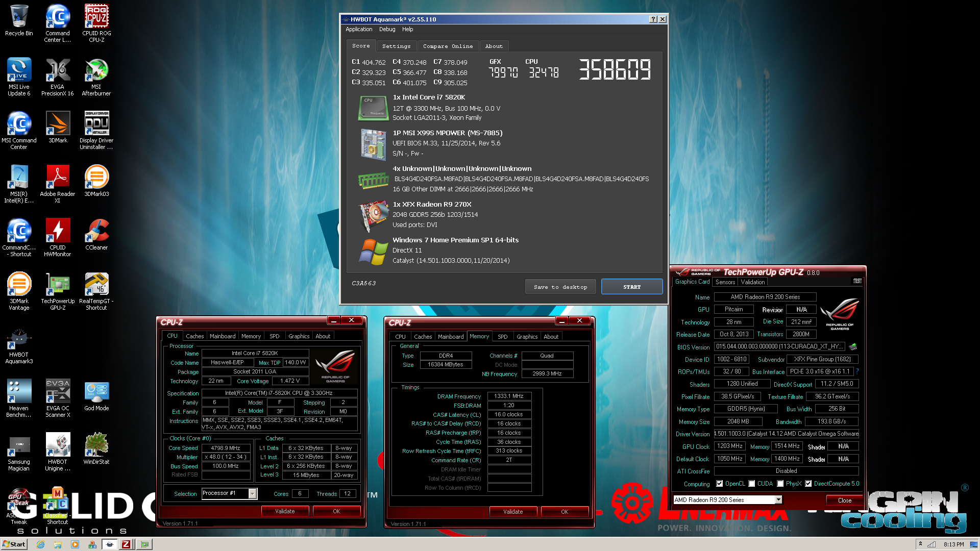Open Caches tab in left CPU-Z window
Image resolution: width=980 pixels, height=551 pixels.
(194, 336)
